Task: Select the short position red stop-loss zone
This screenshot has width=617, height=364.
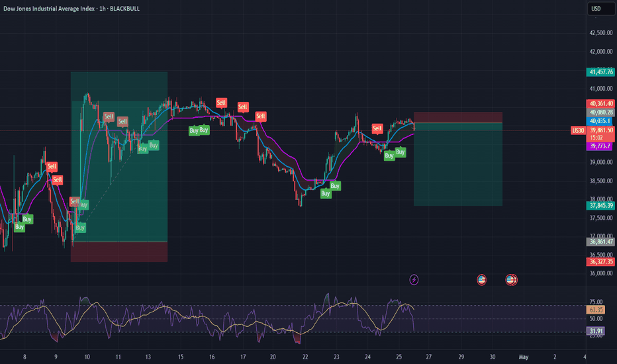Action: coord(458,118)
